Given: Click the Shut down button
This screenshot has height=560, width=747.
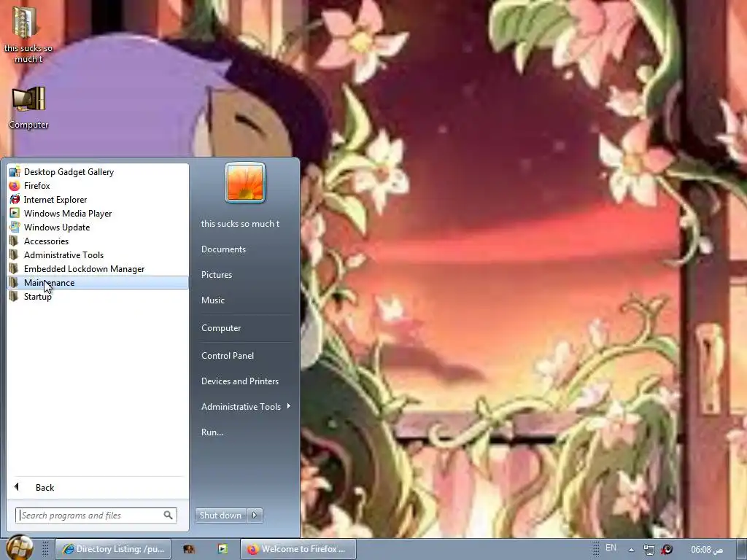Looking at the screenshot, I should [x=220, y=516].
